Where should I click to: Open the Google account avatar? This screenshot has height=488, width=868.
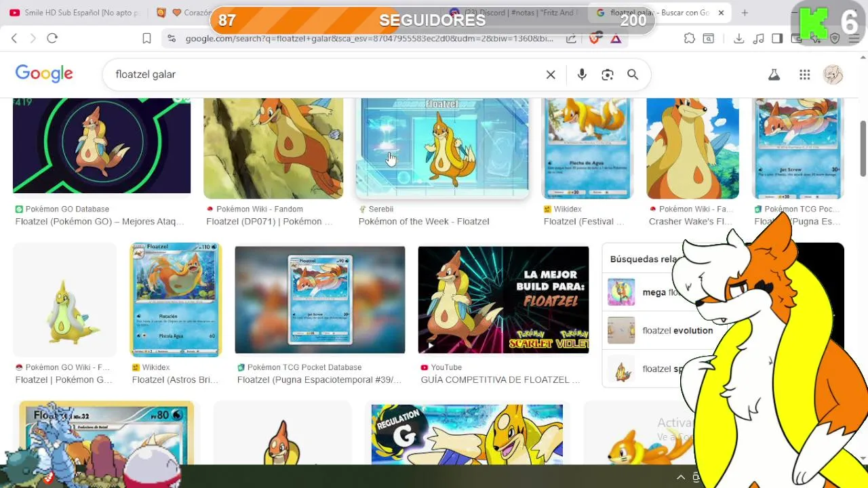point(833,75)
